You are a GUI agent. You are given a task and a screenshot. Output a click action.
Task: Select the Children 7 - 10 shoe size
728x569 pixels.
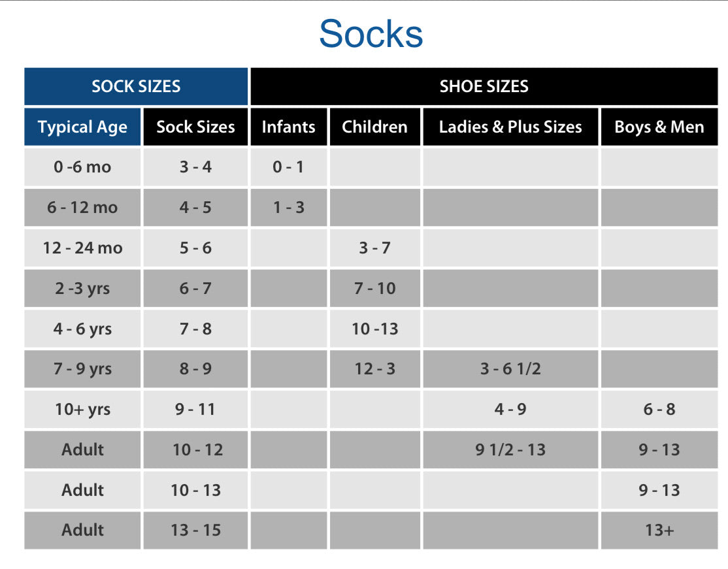coord(374,289)
